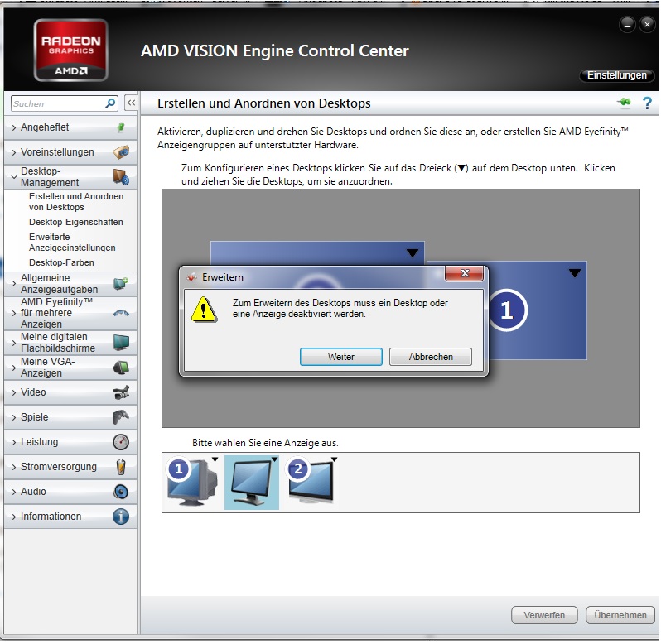Screen dimensions: 661x644
Task: Click the Spiele gamepad icon
Action: pos(121,417)
